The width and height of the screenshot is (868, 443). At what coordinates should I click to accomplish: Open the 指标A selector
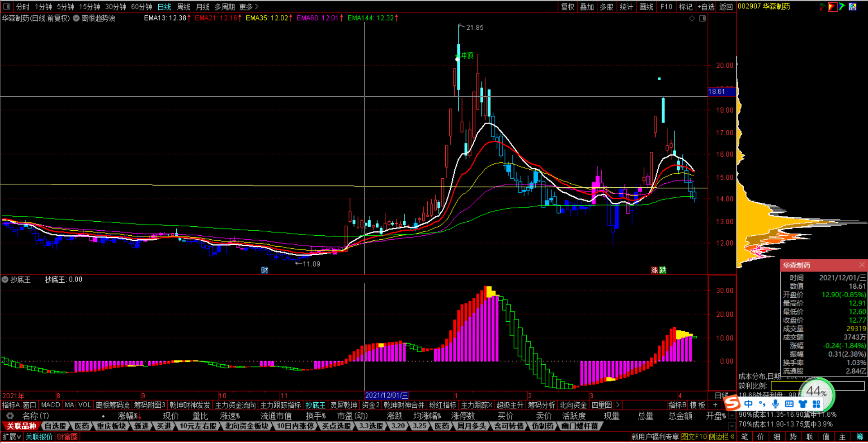click(11, 405)
